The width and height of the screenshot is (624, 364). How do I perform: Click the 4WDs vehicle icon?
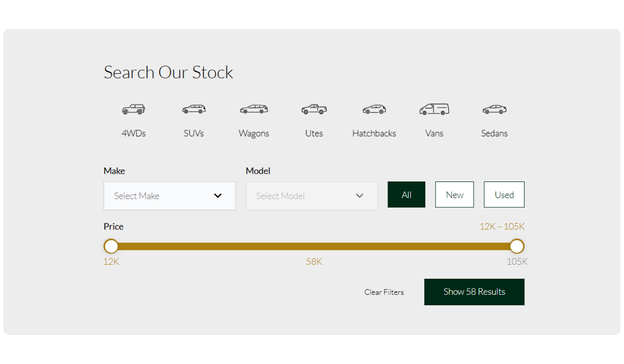click(x=134, y=110)
